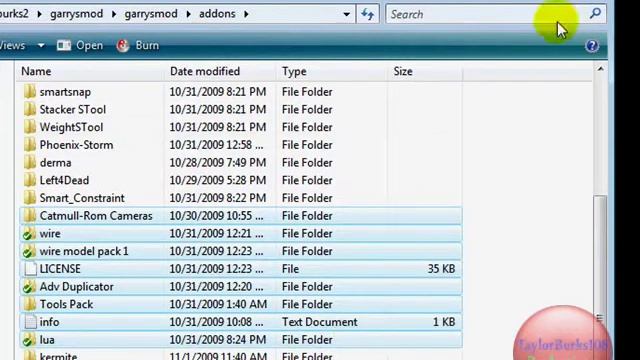Select the Phoenix-Storm folder icon

click(29, 145)
